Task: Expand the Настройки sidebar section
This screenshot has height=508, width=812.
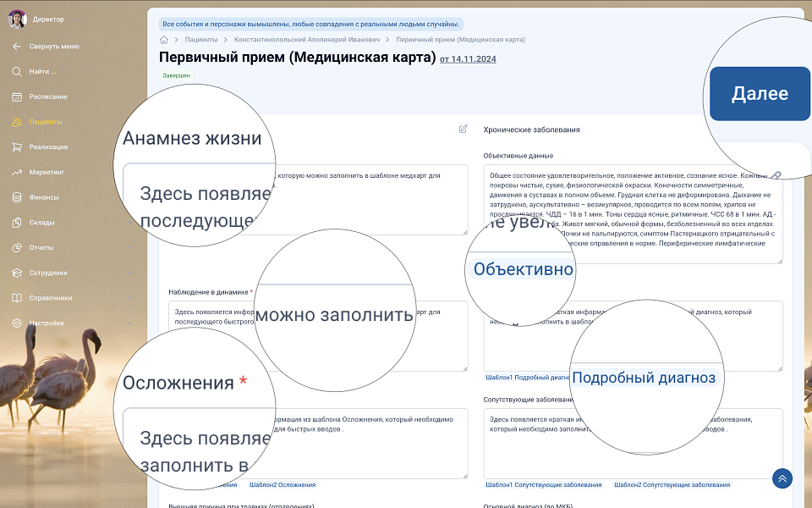Action: point(129,323)
